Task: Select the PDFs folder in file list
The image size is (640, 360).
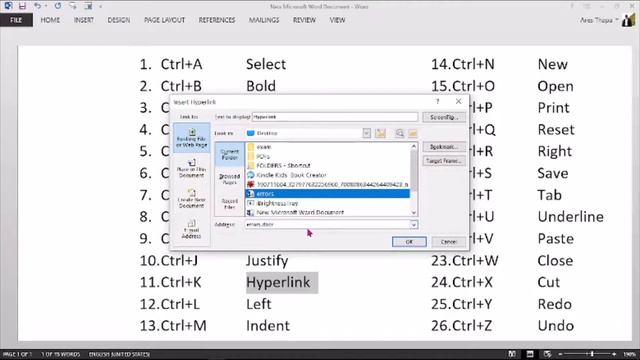Action: point(328,156)
